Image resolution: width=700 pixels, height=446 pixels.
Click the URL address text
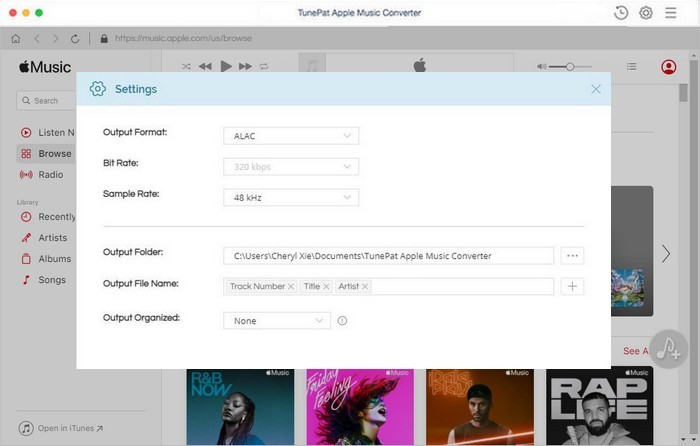tap(183, 38)
